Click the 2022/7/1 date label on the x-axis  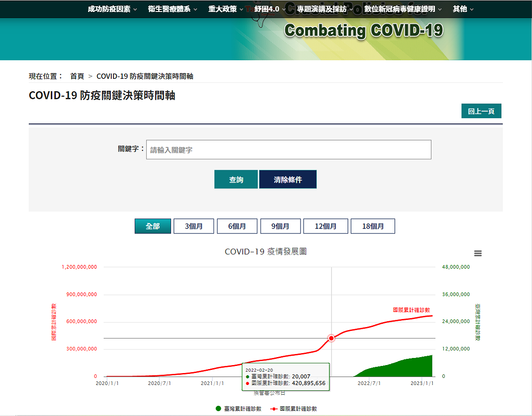click(370, 383)
